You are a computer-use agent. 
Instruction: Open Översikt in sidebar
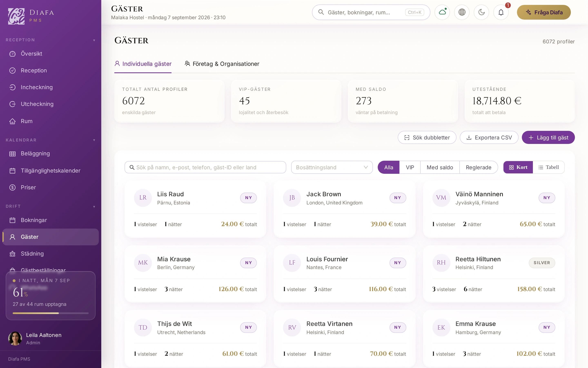(x=51, y=54)
